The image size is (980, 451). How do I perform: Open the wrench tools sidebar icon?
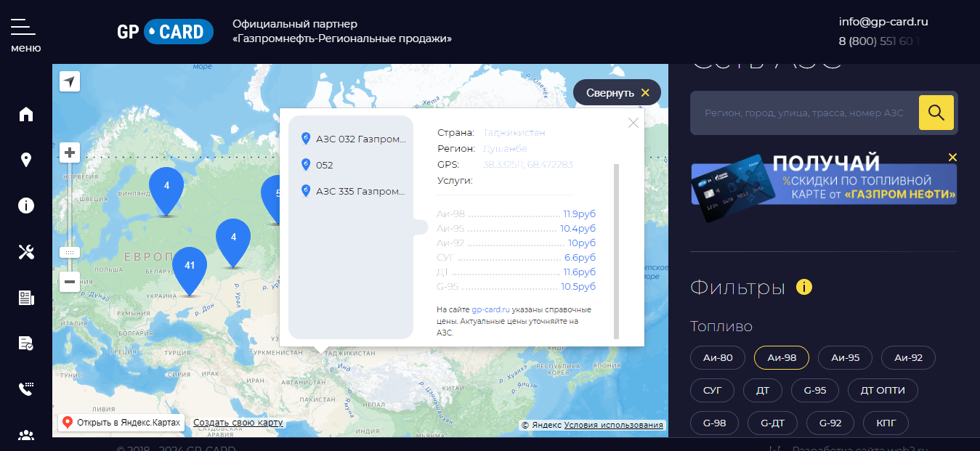point(26,252)
